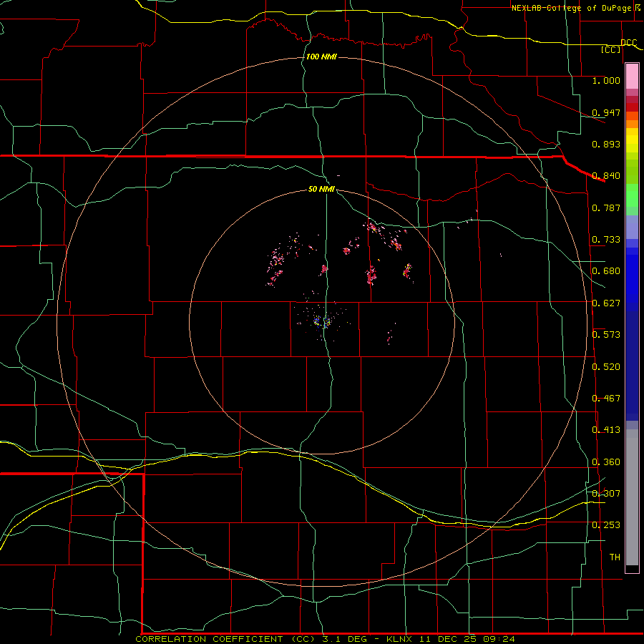
Task: Click the 0.253 color scale value
Action: 606,525
